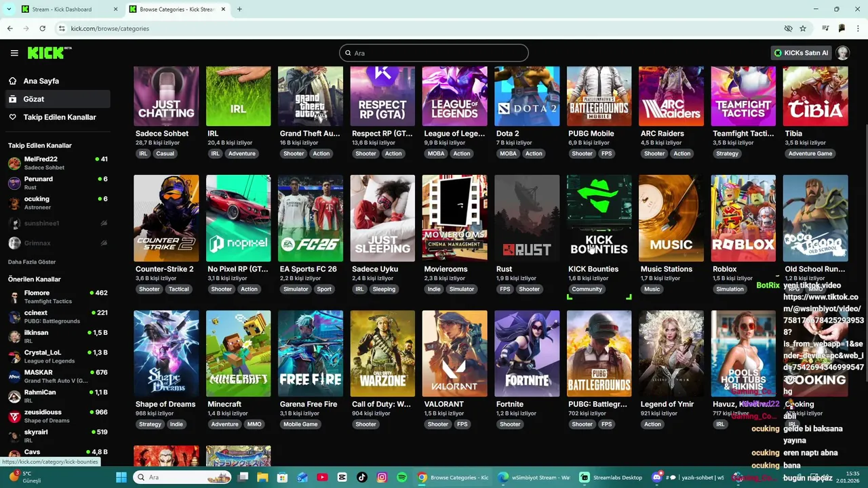Click Casual tag under IRL
This screenshot has height=488, width=868.
[165, 154]
